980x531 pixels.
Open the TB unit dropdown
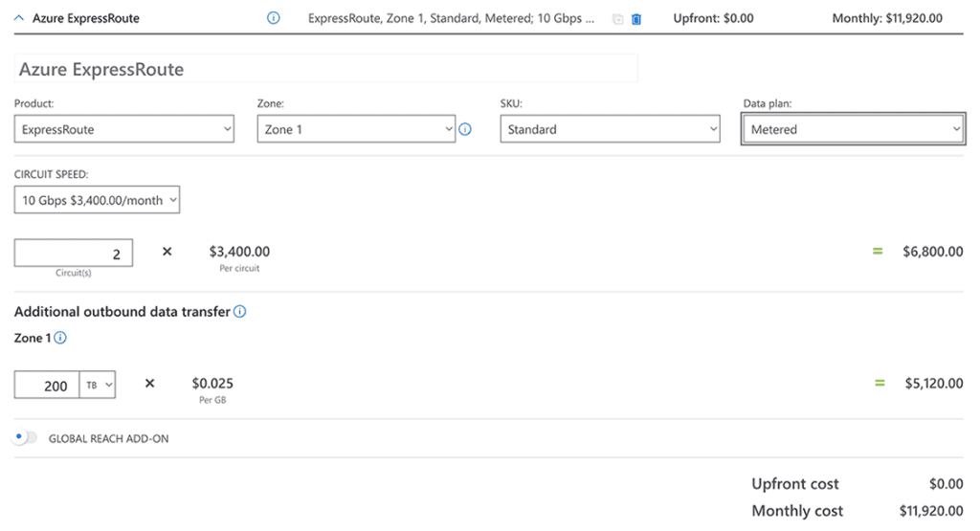98,385
